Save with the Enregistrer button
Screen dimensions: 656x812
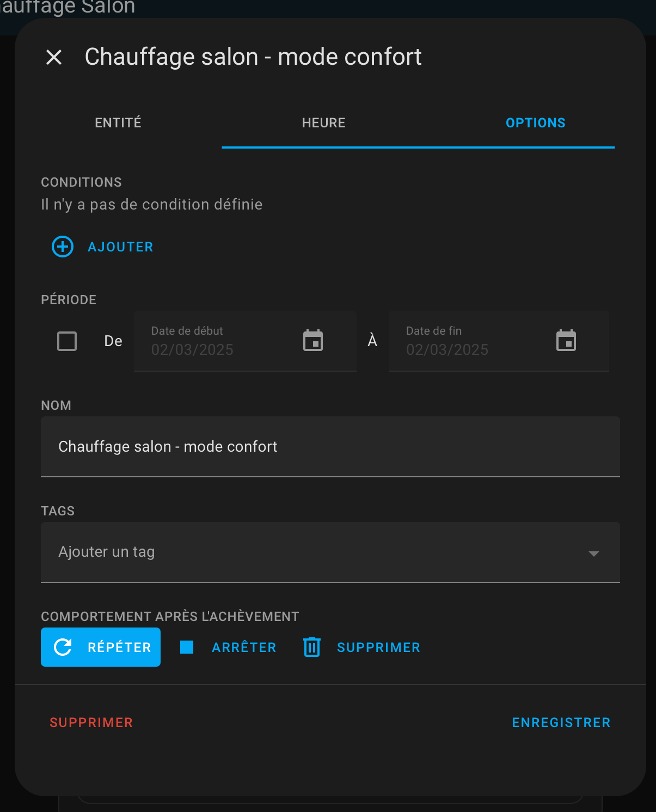pos(561,723)
